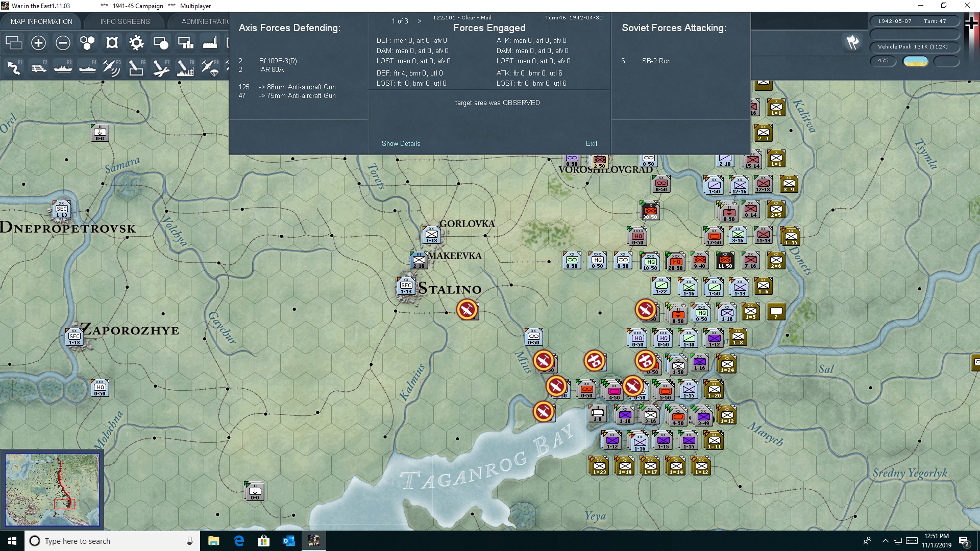This screenshot has width=980, height=551.
Task: Open File Explorer from taskbar
Action: [213, 541]
